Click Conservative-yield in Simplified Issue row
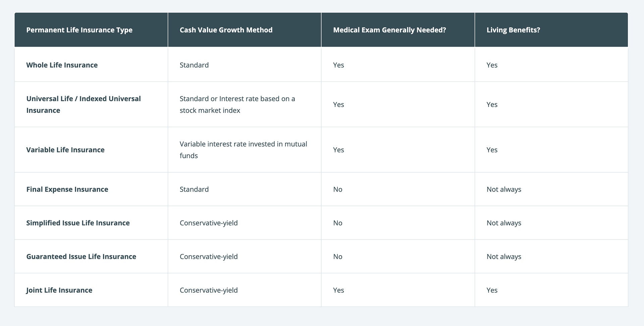 [209, 223]
